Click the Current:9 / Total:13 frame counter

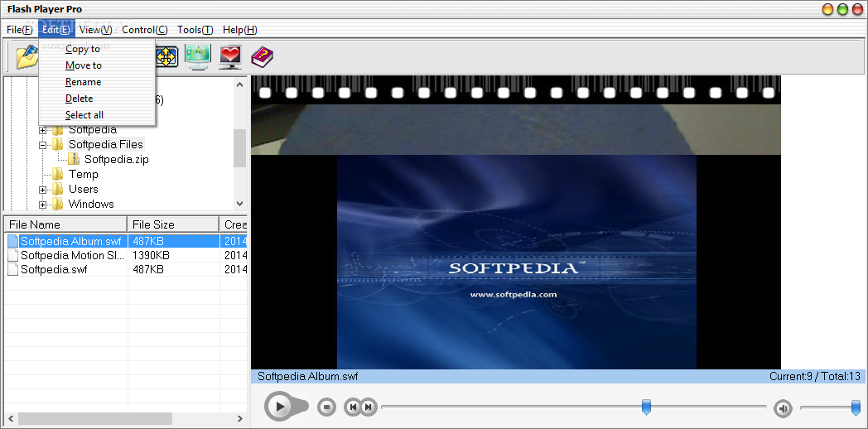coord(815,377)
